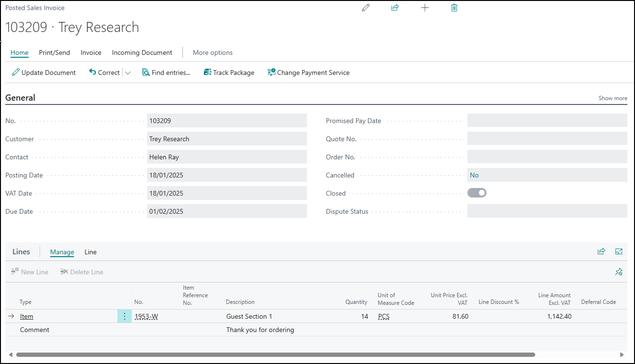Screen dimensions: 635x364
Task: Click comment Thank you for ordering
Action: (x=260, y=330)
